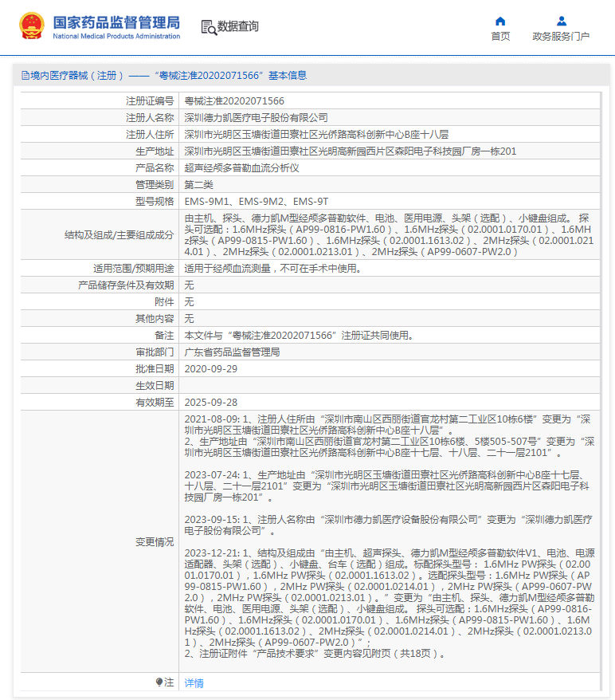615x700 pixels.
Task: Click the 生效日期 row label
Action: click(x=155, y=386)
